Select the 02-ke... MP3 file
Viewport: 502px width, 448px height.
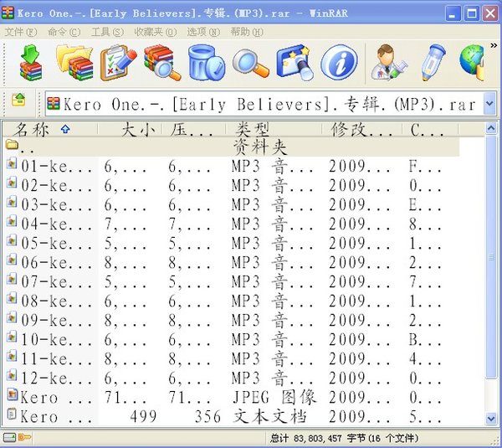point(232,186)
